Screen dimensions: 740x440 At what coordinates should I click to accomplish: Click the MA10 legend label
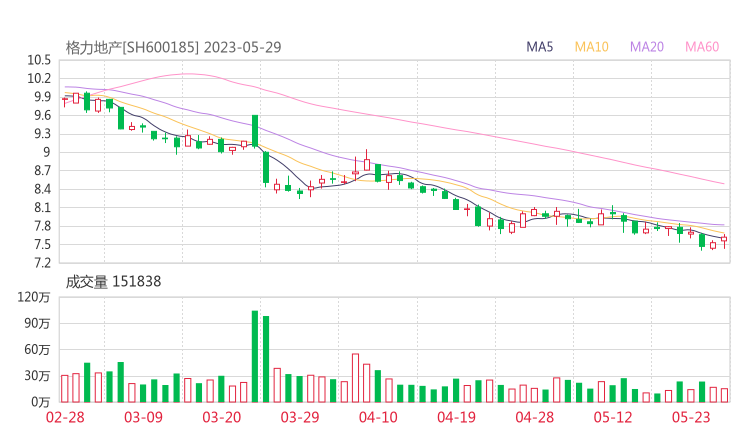pyautogui.click(x=591, y=47)
